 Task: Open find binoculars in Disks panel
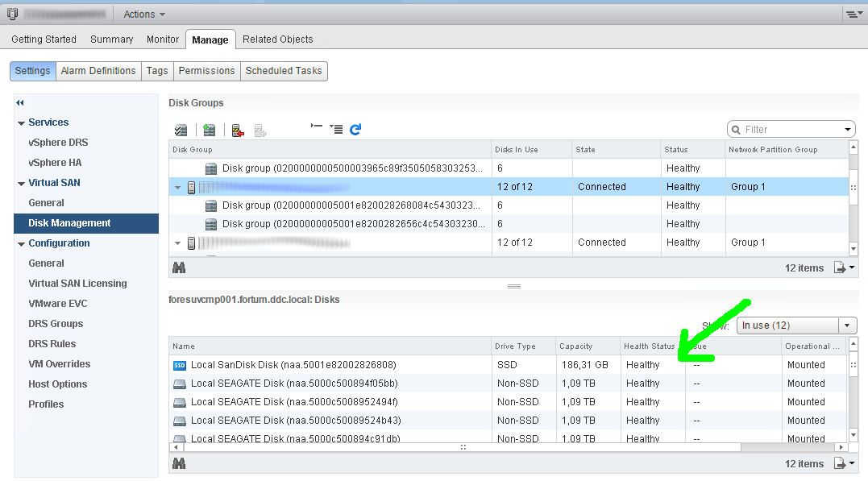179,464
